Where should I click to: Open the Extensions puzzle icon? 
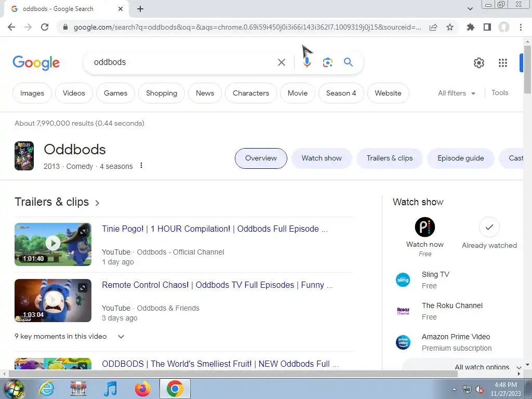(x=470, y=27)
